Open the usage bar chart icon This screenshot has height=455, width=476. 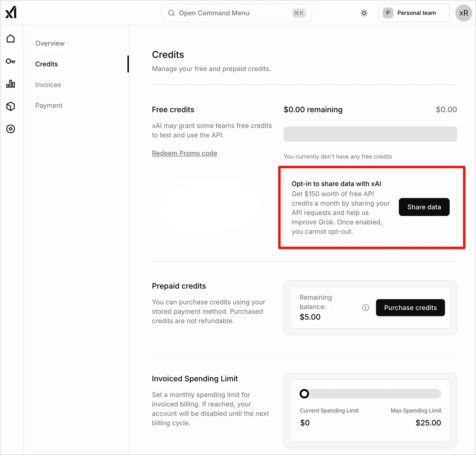(11, 84)
